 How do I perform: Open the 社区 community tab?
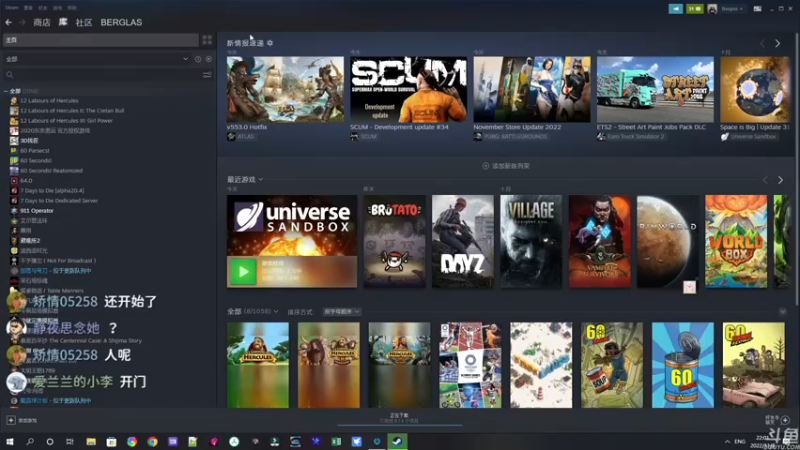tap(84, 22)
